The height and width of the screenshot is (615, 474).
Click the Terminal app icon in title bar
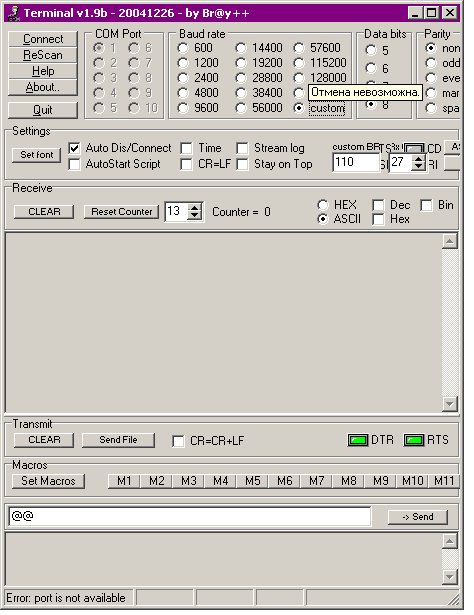coord(14,13)
